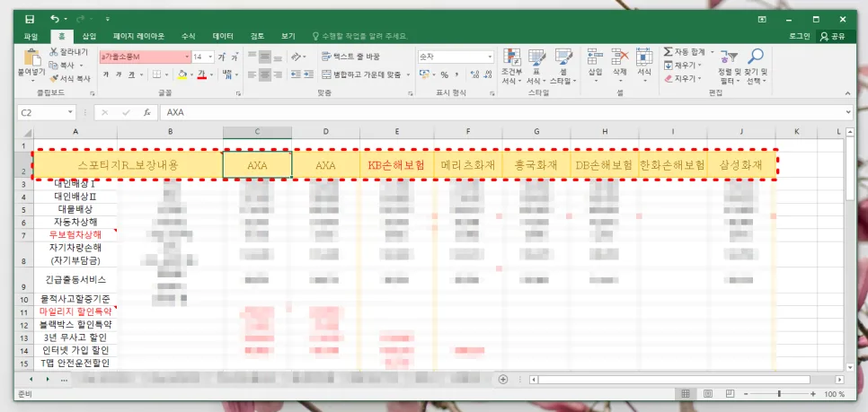This screenshot has height=412, width=868.
Task: Open cell Format menu (서식) in Cells group
Action: (x=643, y=66)
